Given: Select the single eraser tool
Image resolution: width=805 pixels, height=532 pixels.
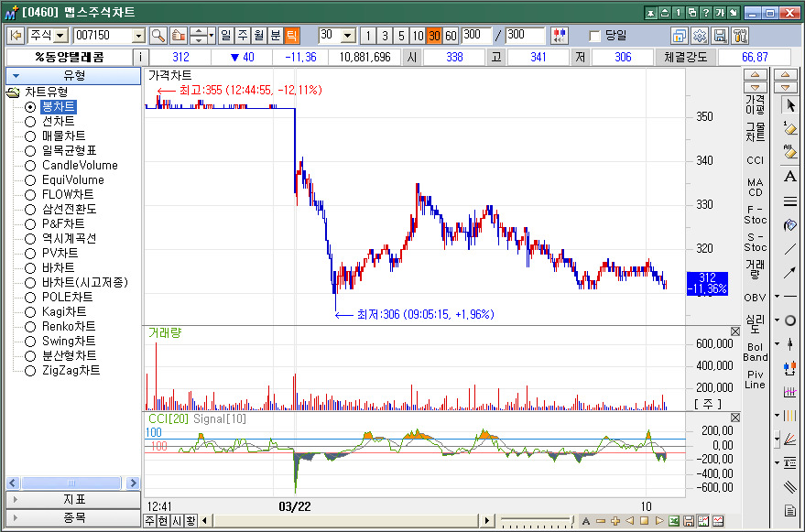Looking at the screenshot, I should pyautogui.click(x=790, y=128).
